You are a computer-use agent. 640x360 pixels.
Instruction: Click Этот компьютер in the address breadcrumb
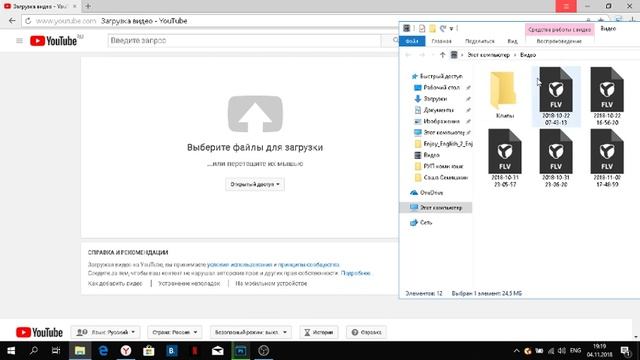tap(489, 55)
